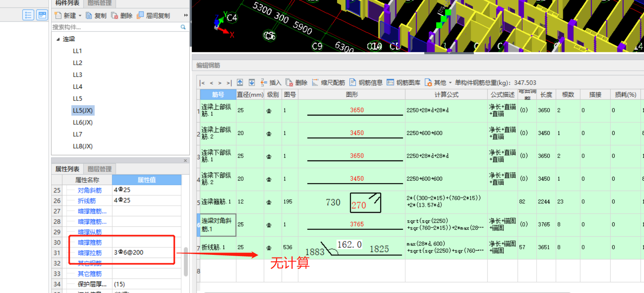
Task: Click the list view icon at top left
Action: click(x=28, y=15)
